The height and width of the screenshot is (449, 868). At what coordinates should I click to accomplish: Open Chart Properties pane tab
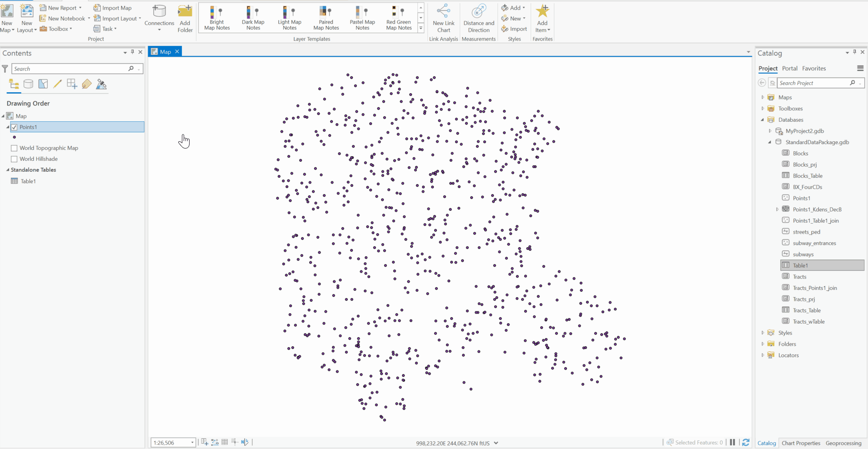(801, 443)
